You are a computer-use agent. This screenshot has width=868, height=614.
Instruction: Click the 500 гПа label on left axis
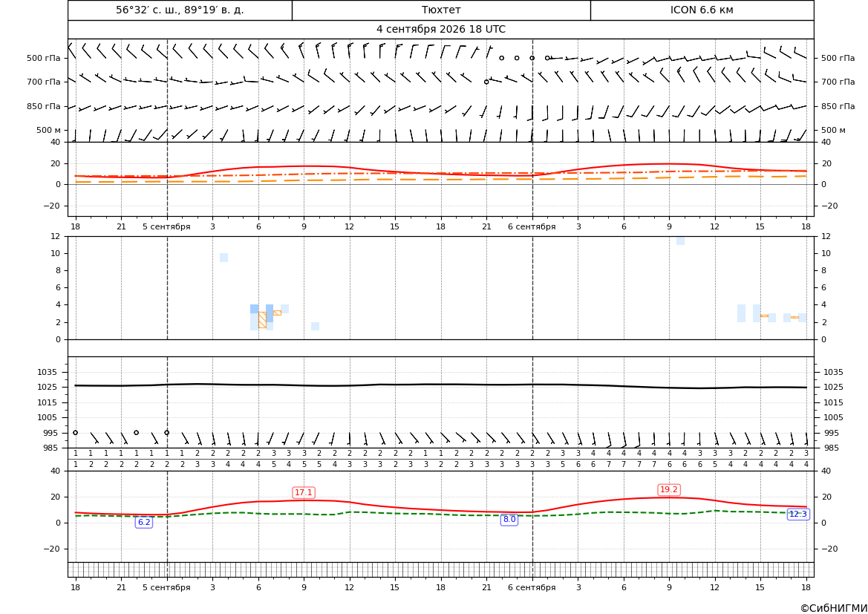click(44, 58)
